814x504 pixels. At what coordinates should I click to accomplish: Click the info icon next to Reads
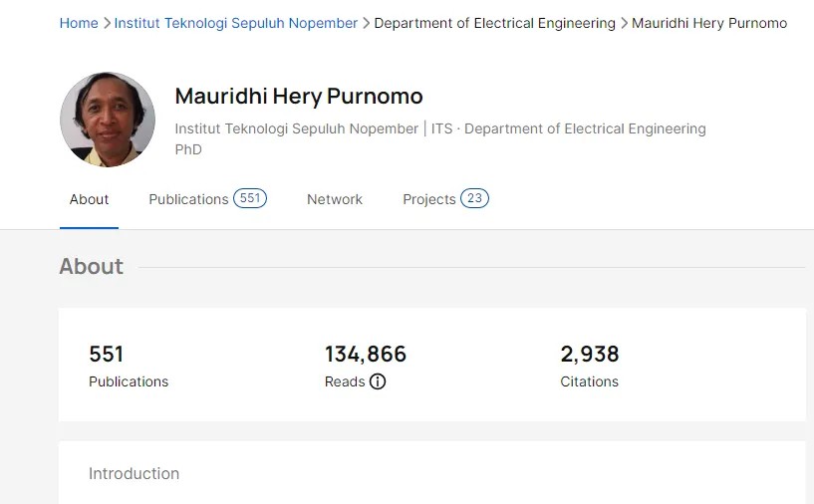(378, 381)
